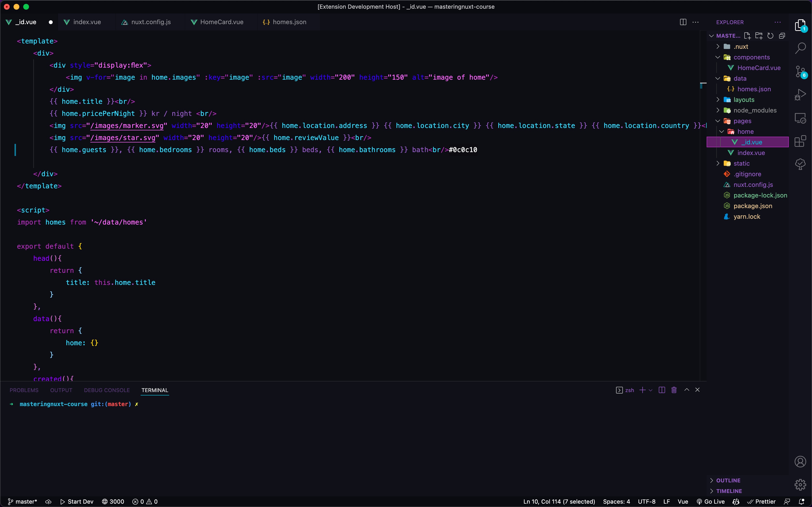Open Run and Debug view
Image resolution: width=812 pixels, height=507 pixels.
(800, 95)
